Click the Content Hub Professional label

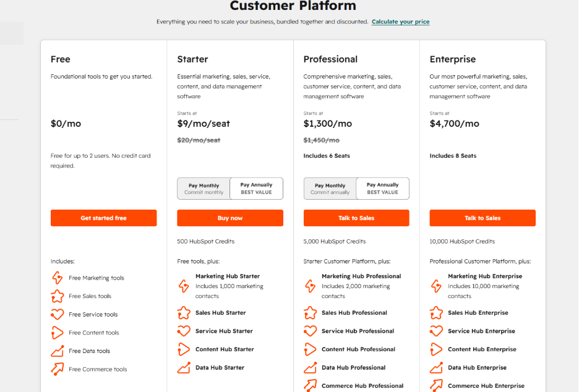[x=358, y=349]
